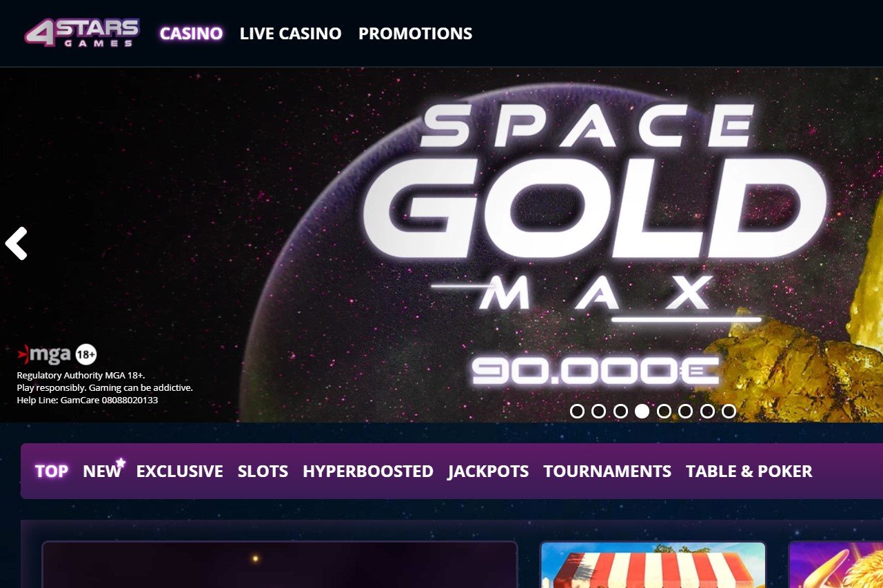Click the carousel previous arrow
This screenshot has height=588, width=883.
16,243
